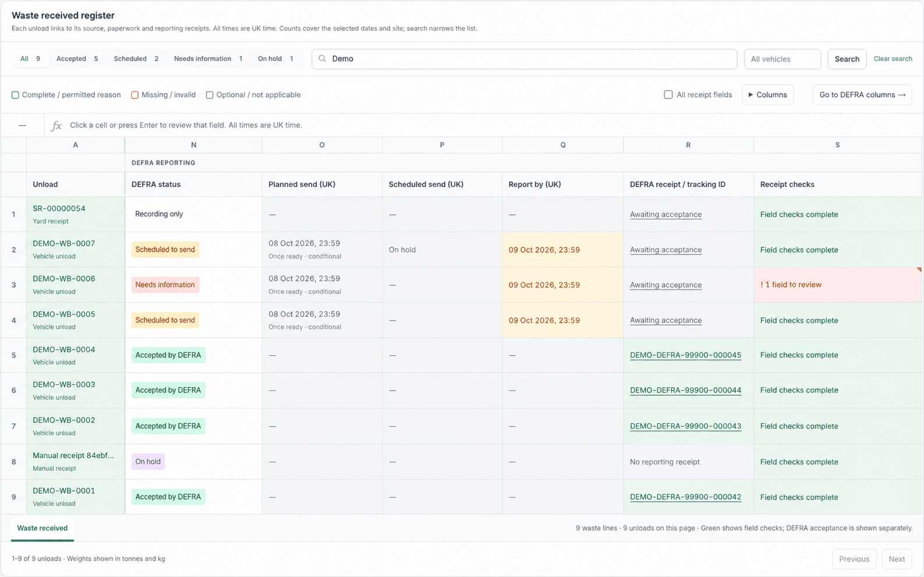Click the red comment marker on row 3

click(x=919, y=270)
